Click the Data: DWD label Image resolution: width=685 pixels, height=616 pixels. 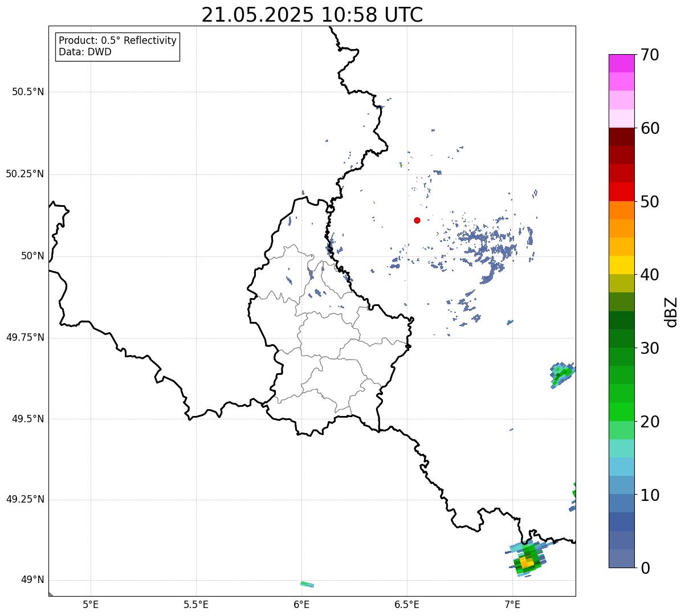click(85, 52)
